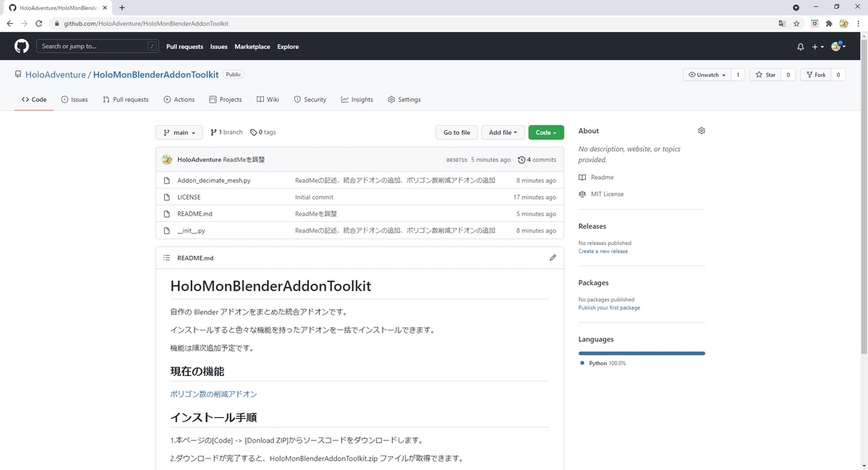Open header Pull requests link

[x=184, y=46]
